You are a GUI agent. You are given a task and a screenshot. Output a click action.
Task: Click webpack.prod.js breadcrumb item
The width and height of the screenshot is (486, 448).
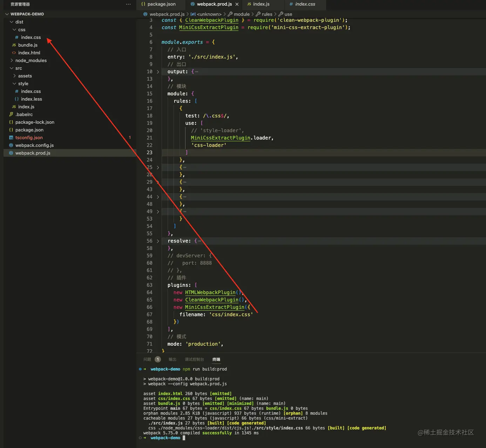[167, 14]
